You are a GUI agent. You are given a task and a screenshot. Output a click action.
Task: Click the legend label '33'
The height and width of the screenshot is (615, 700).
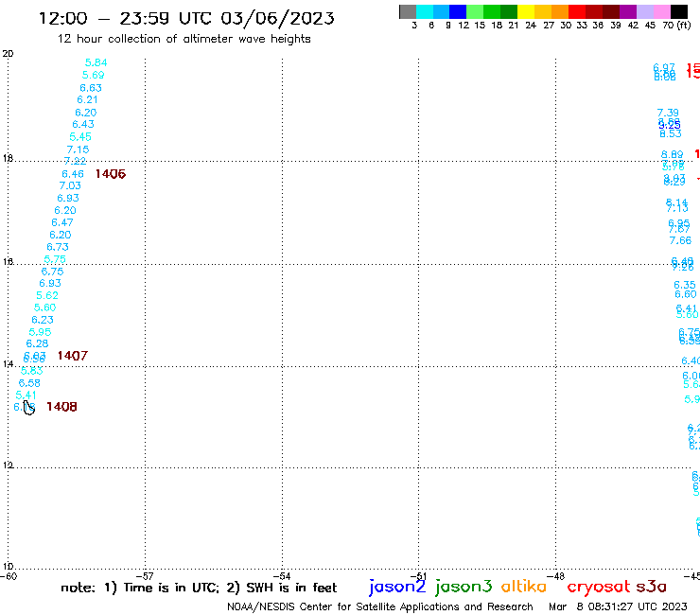pos(582,26)
